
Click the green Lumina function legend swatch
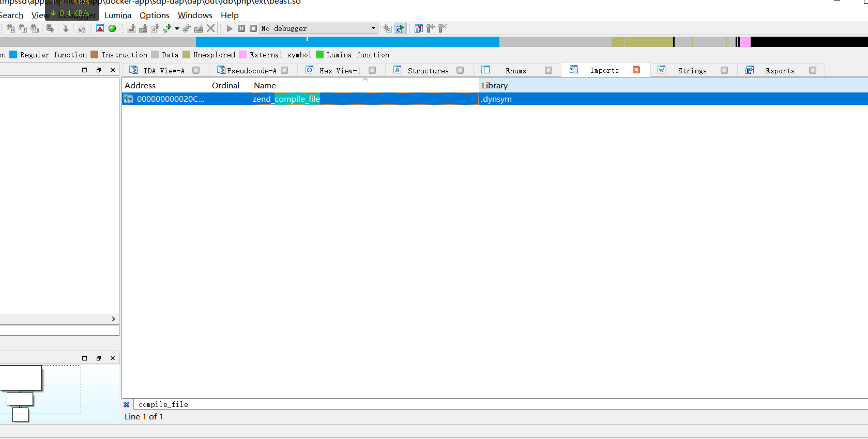(x=319, y=55)
